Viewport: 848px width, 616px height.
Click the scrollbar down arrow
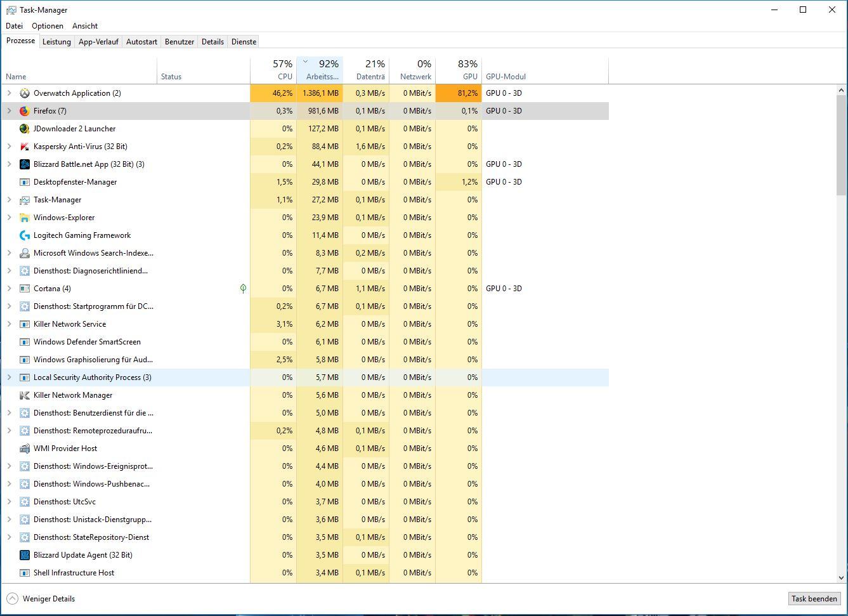tap(842, 578)
